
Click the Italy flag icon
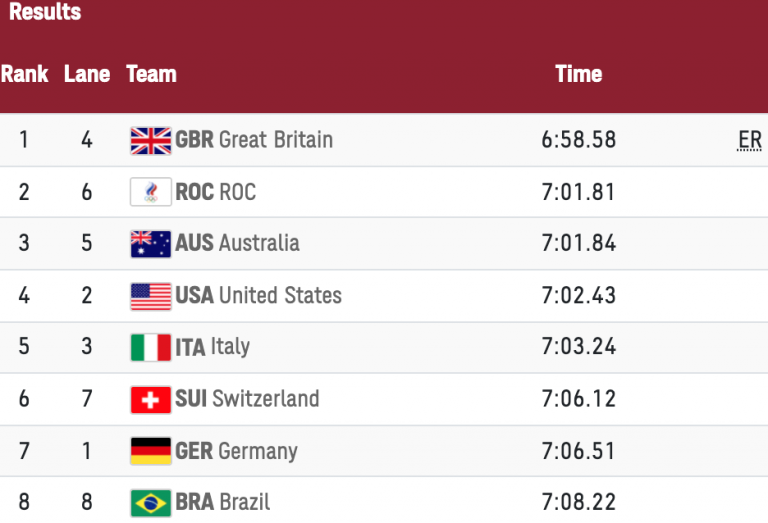(x=151, y=347)
